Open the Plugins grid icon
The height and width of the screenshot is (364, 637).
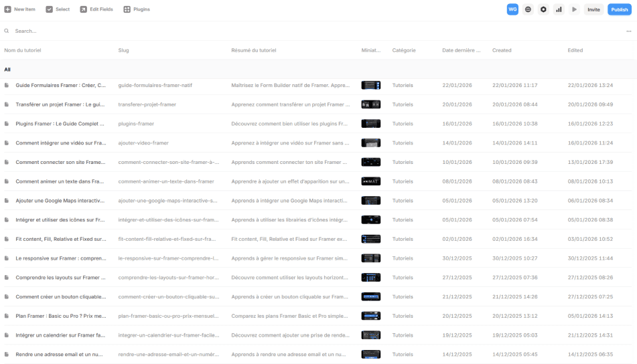[x=127, y=9]
